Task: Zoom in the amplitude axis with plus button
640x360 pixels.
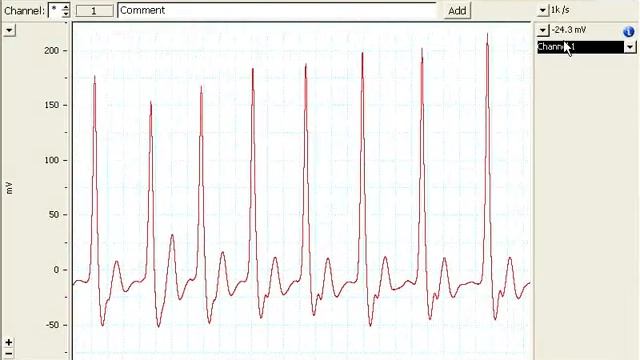Action: coord(9,342)
